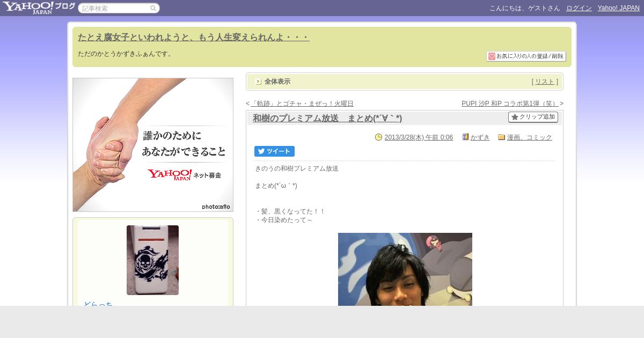This screenshot has height=338, width=644.
Task: Open category link 漫画、コミック
Action: click(x=530, y=137)
